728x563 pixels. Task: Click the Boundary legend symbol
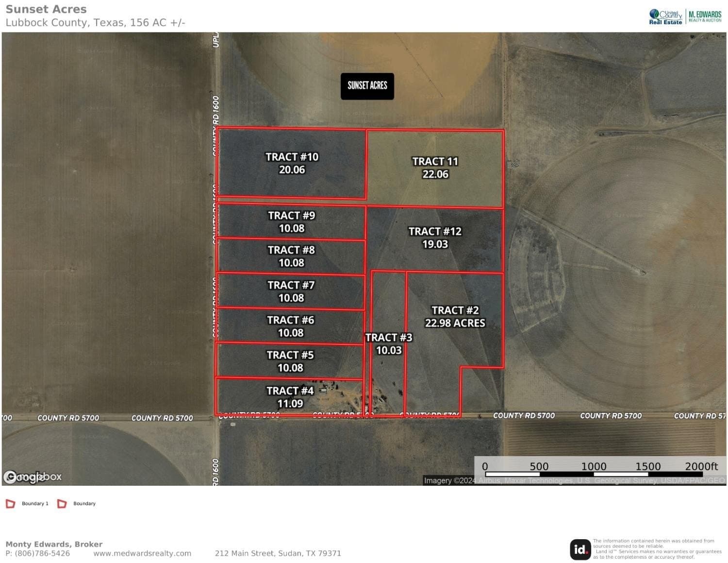coord(62,503)
